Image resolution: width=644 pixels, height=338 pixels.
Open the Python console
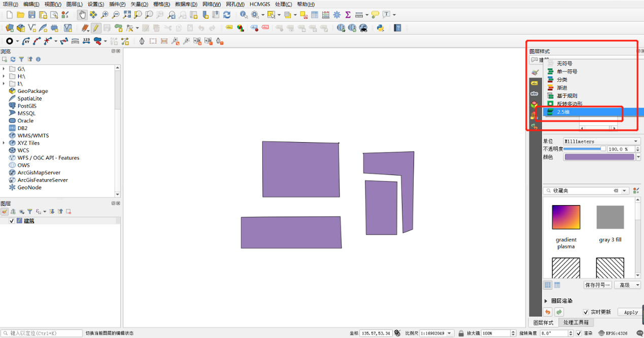(x=380, y=28)
